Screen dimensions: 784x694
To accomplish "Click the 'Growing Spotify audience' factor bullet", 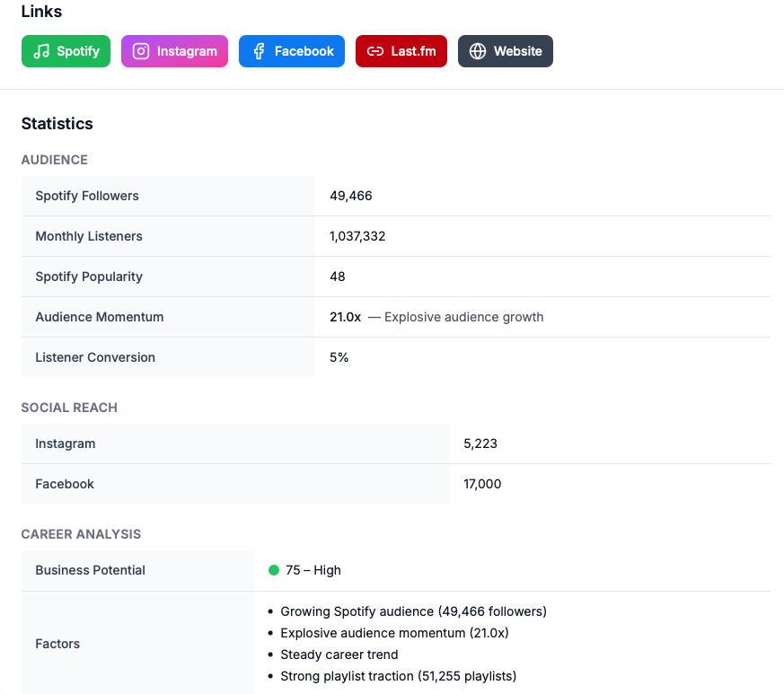I will pos(413,611).
